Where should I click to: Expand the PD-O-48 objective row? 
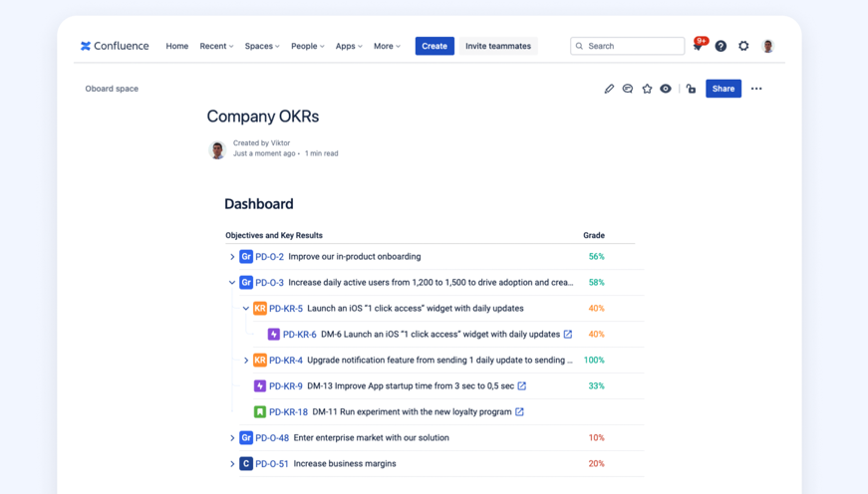pos(232,437)
